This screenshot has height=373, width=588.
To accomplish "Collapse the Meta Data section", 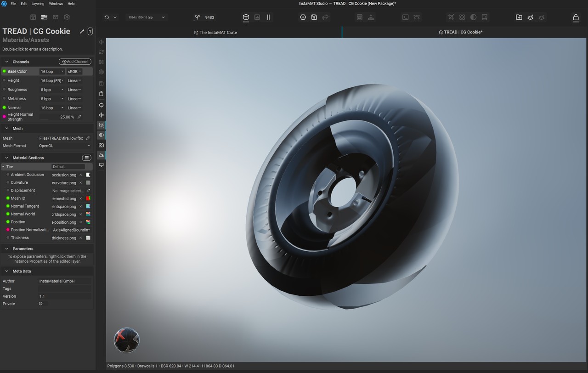I will coord(7,271).
